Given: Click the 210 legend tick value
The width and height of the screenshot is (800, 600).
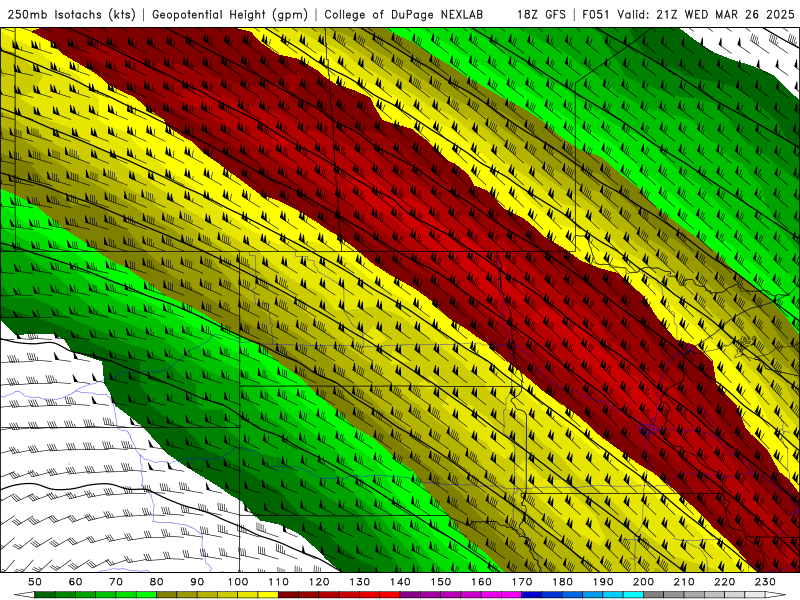Looking at the screenshot, I should (684, 582).
